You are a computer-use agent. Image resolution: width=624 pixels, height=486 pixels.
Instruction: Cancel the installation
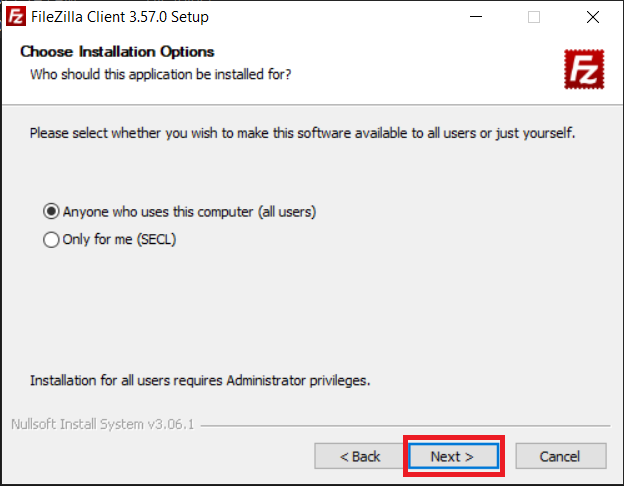click(x=561, y=456)
